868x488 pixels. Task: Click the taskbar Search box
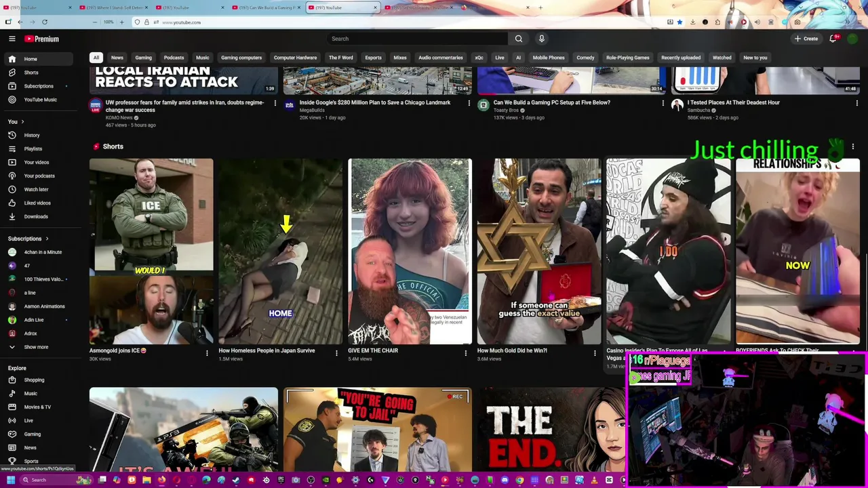point(56,480)
